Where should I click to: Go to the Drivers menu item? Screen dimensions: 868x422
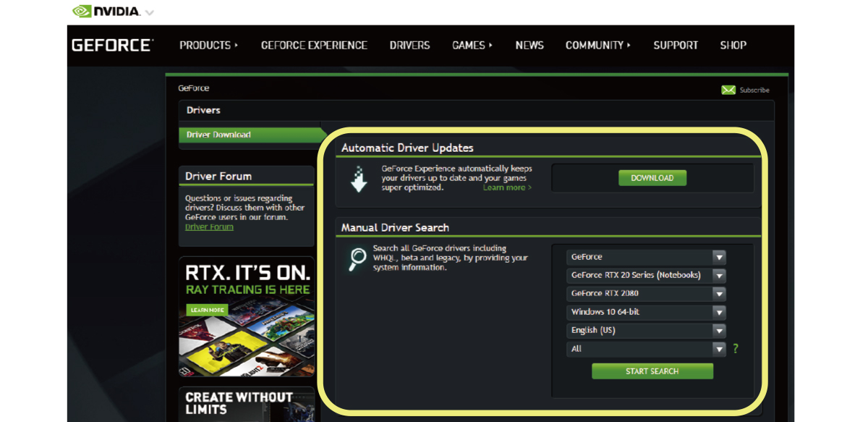pyautogui.click(x=409, y=45)
